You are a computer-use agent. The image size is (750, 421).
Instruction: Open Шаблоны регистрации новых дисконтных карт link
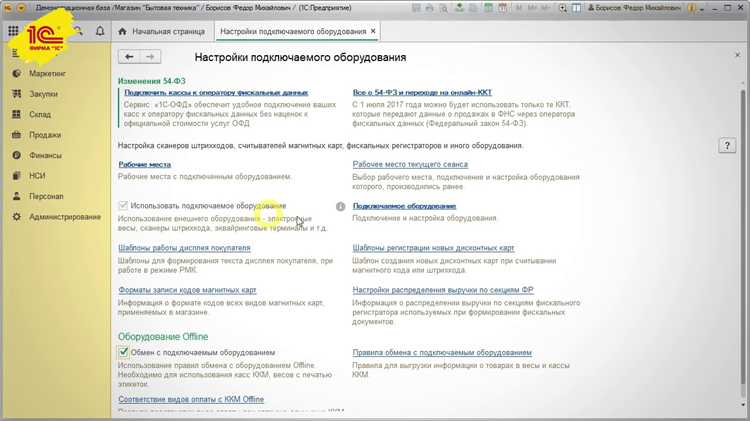pyautogui.click(x=433, y=248)
